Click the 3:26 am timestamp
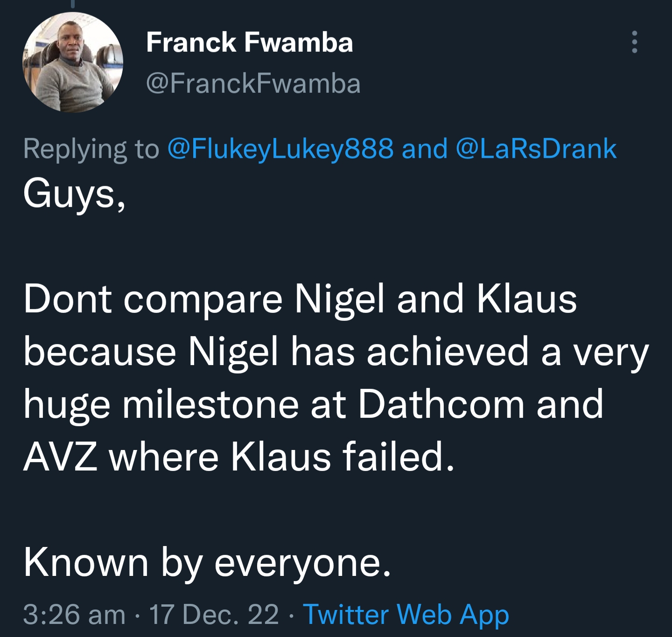The width and height of the screenshot is (672, 637). coord(74,614)
